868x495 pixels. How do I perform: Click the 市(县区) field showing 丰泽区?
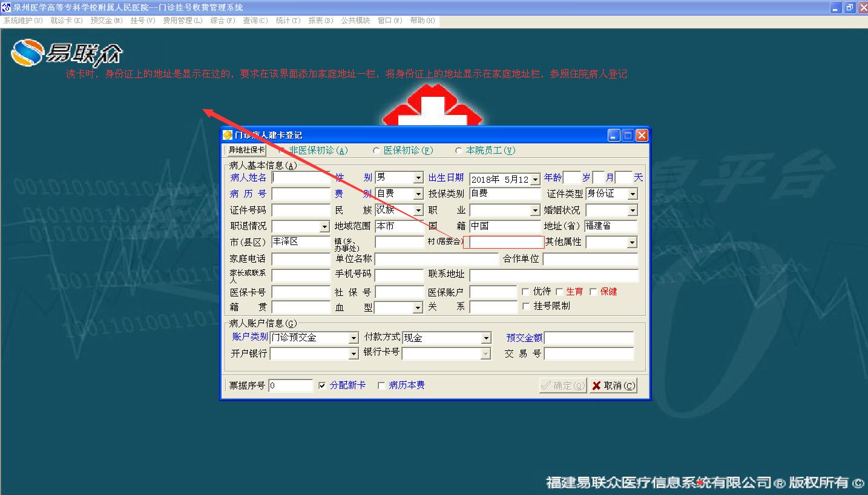[301, 242]
